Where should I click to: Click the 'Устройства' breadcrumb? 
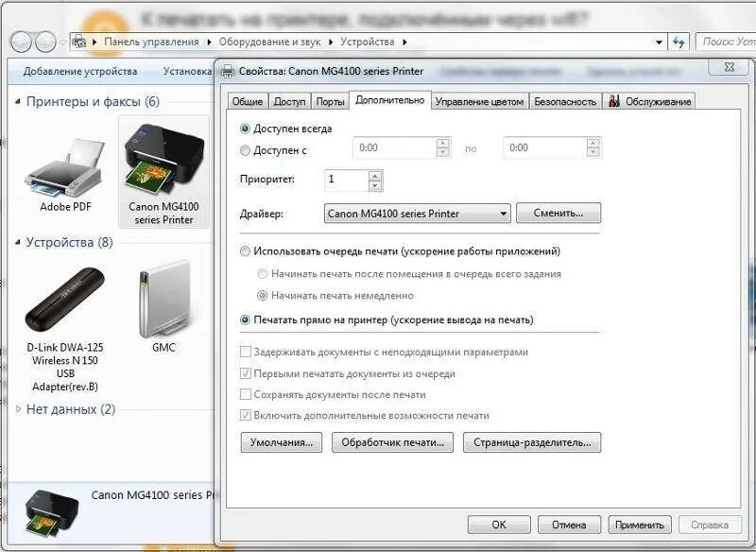[368, 42]
